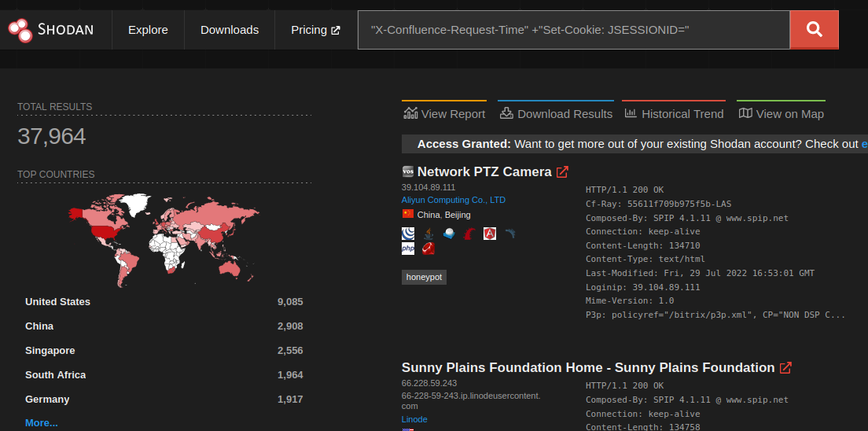
Task: Click the Java coffee cup icon
Action: point(428,234)
